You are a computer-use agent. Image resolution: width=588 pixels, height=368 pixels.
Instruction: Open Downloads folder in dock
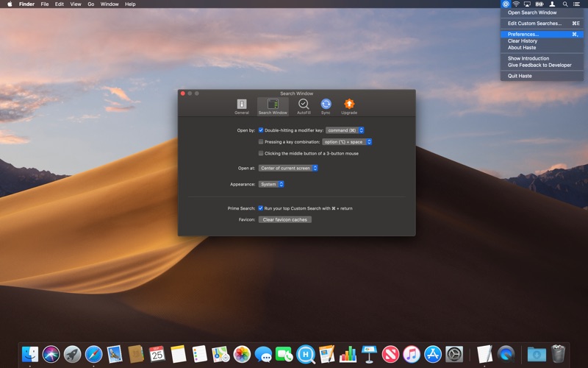point(537,354)
